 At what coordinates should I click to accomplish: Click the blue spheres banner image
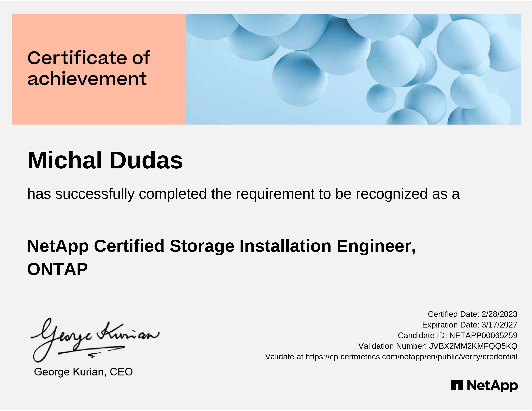point(353,69)
